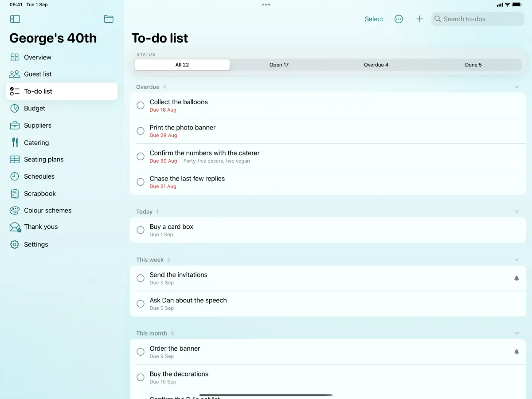Click the Budget pie chart icon
This screenshot has height=399, width=532.
click(x=15, y=108)
